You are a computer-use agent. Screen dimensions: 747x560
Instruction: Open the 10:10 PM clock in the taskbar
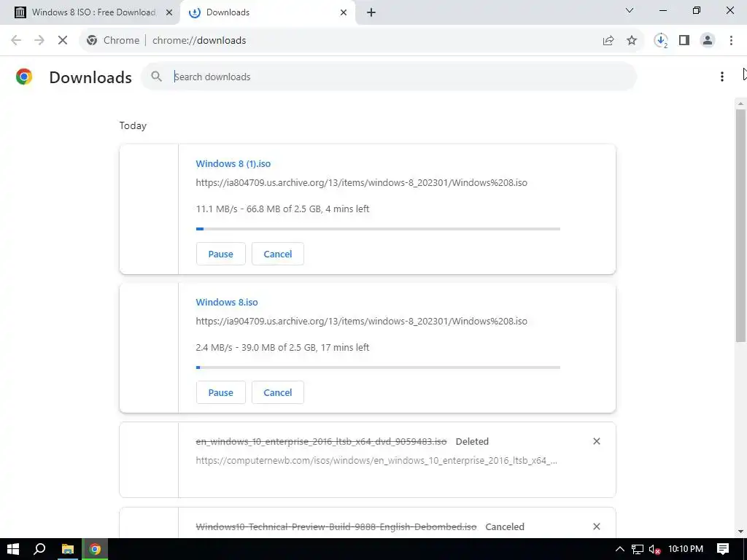tap(686, 549)
